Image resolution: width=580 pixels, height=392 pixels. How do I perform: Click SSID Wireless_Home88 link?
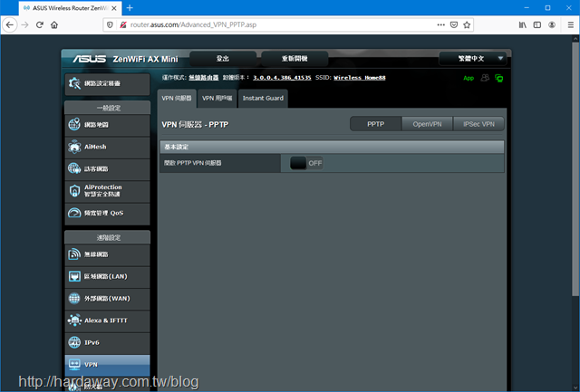[360, 78]
